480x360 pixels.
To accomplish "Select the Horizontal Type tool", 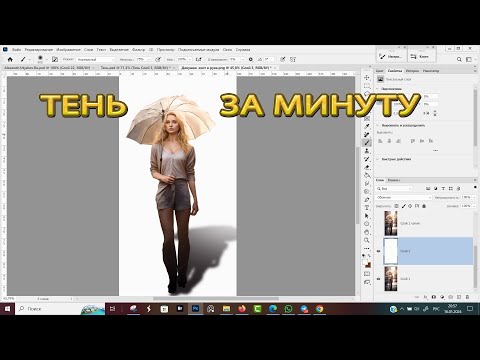I will (367, 208).
